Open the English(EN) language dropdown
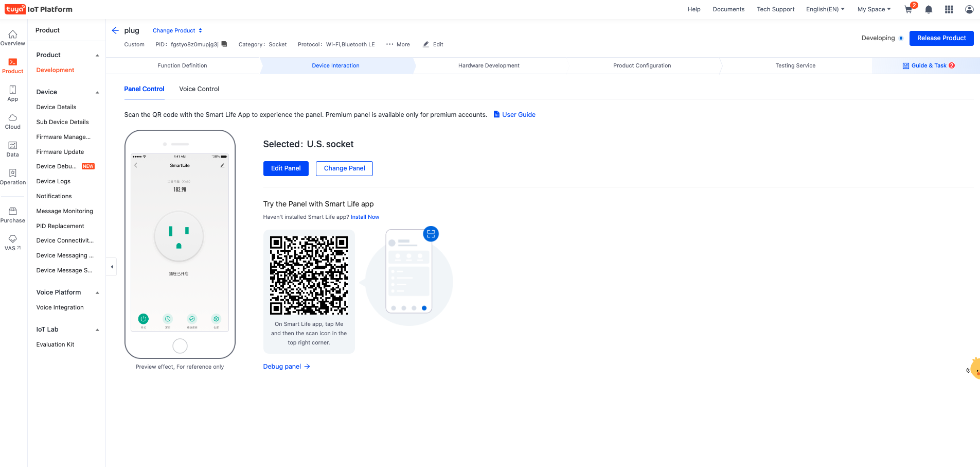This screenshot has height=467, width=980. pyautogui.click(x=825, y=9)
